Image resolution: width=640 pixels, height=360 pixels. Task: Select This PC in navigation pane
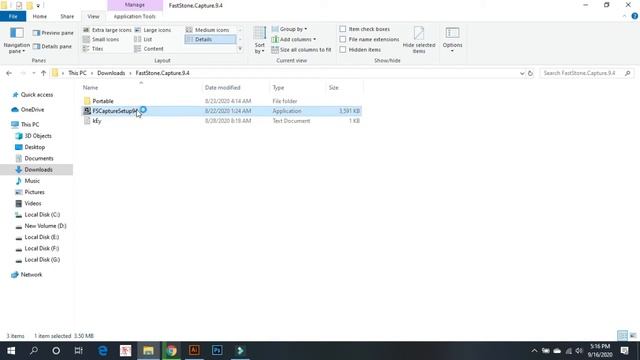tap(30, 124)
